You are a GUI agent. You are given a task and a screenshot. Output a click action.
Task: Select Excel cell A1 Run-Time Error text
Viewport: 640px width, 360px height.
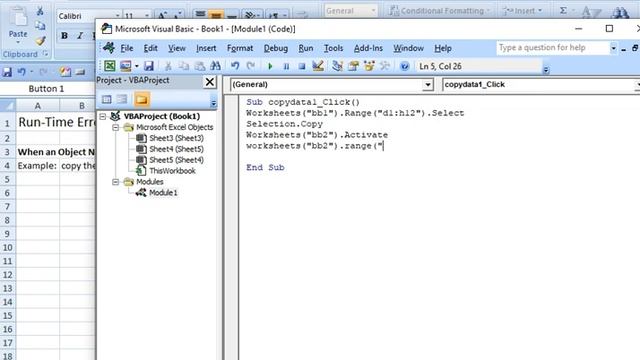click(56, 122)
